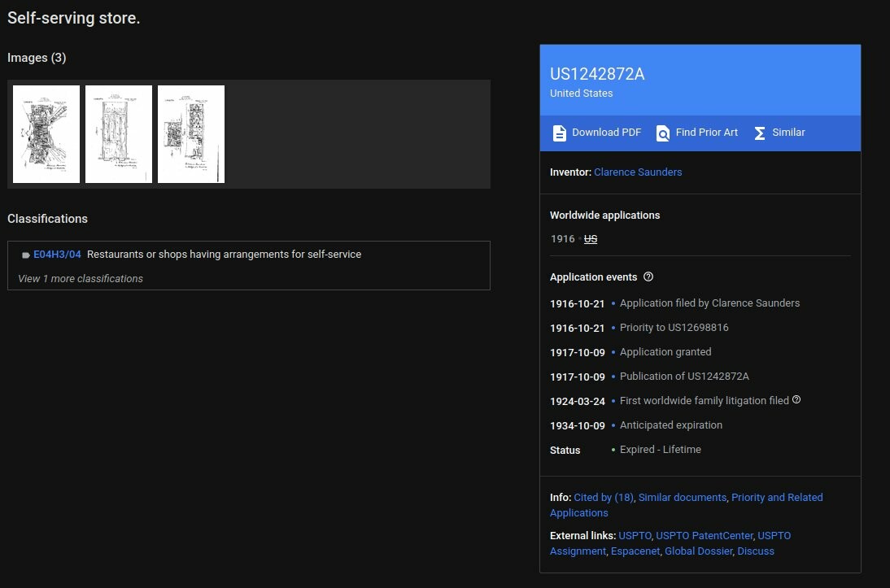Open classification link E04H3/04
890x588 pixels.
pos(57,255)
